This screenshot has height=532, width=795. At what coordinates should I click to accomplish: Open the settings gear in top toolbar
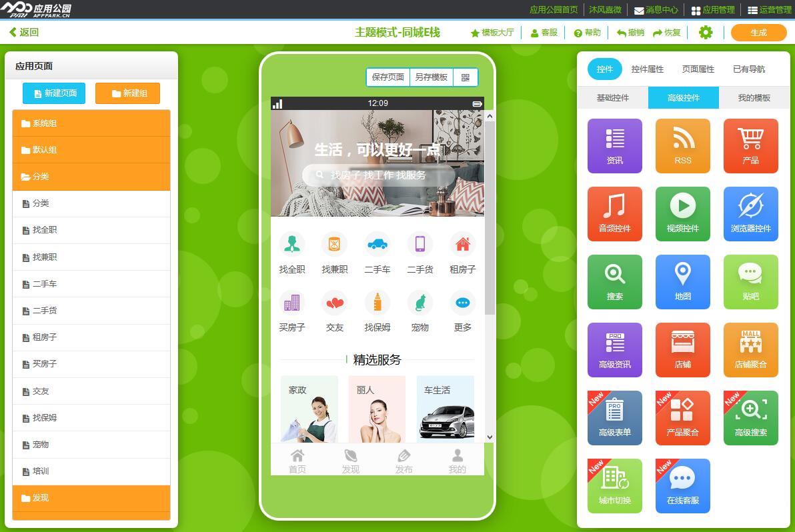706,32
